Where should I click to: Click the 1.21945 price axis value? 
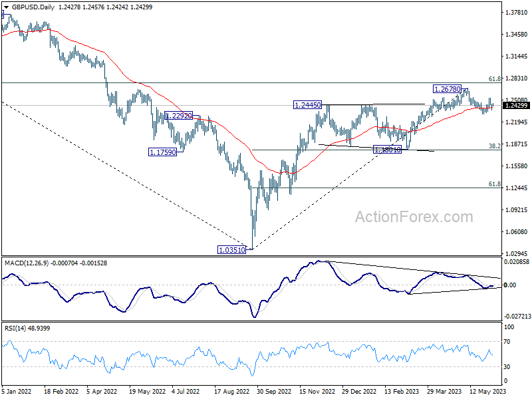(x=517, y=122)
